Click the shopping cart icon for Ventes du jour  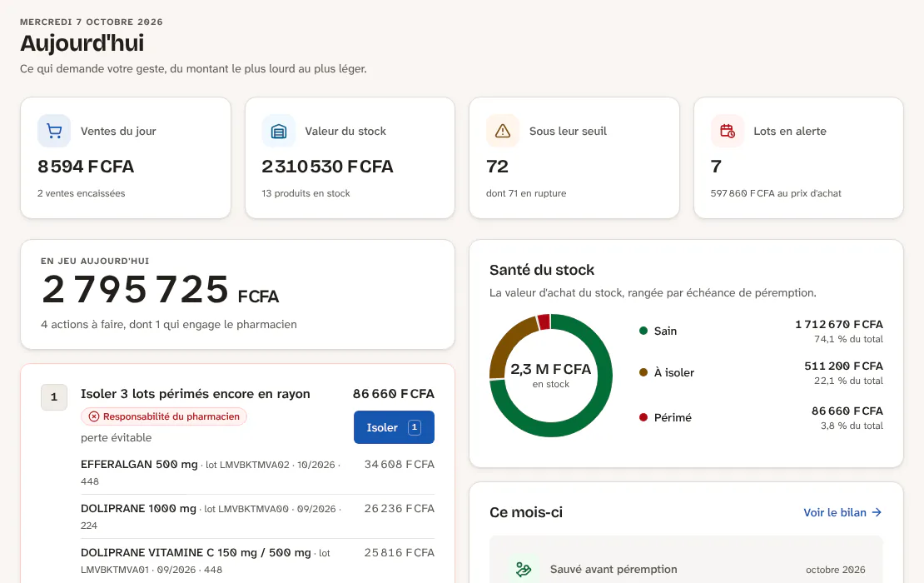click(54, 131)
